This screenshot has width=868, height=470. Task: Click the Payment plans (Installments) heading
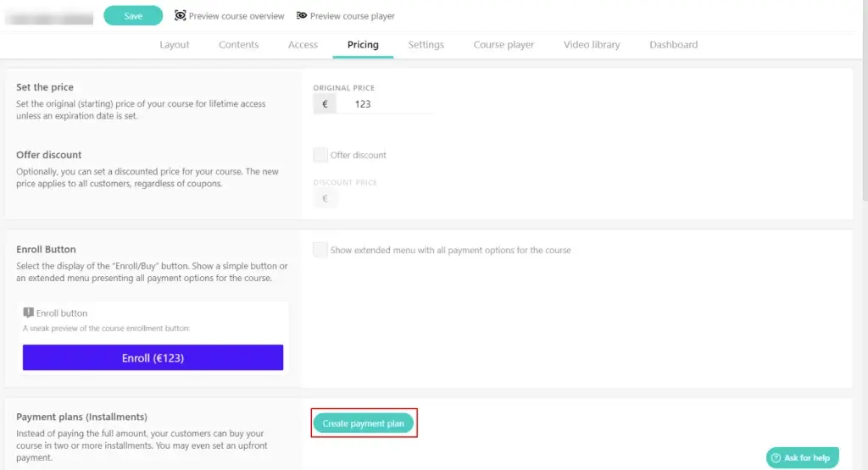pyautogui.click(x=82, y=417)
